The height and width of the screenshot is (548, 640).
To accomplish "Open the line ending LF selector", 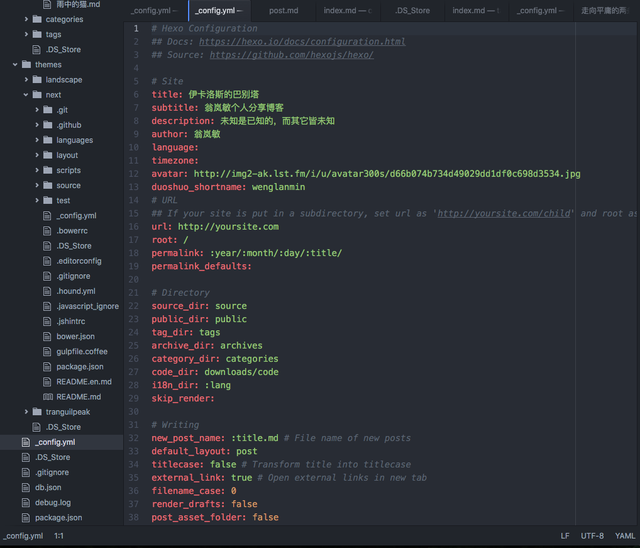I will (x=565, y=536).
